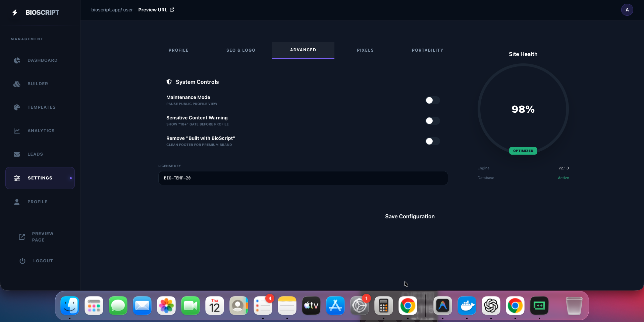
Task: Open the Leads envelope icon
Action: [x=16, y=154]
